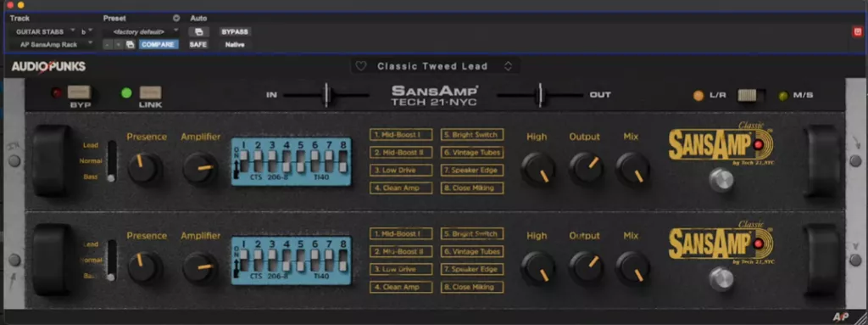Viewport: 868px width, 325px height.
Task: Click the Mix knob on the lower unit
Action: [632, 268]
